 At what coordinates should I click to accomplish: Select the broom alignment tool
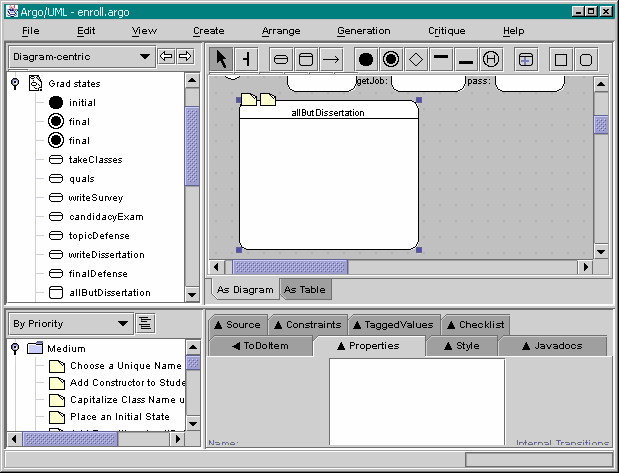click(x=246, y=60)
